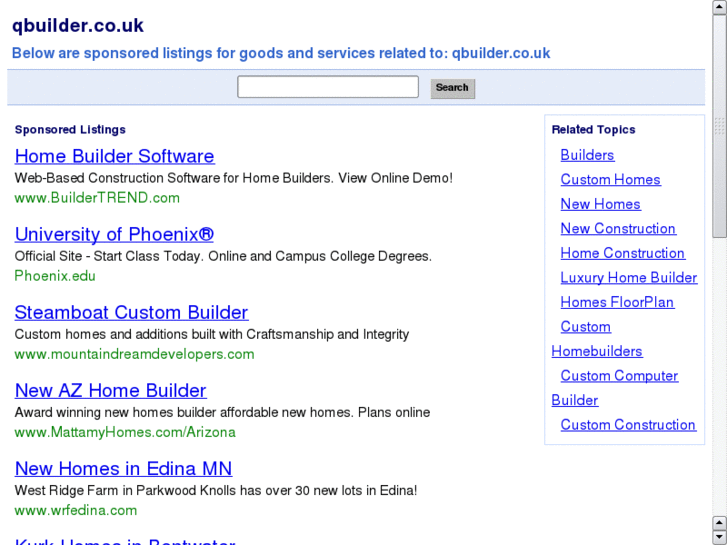
Task: Follow the New Homes in Edina MN link
Action: [x=123, y=468]
